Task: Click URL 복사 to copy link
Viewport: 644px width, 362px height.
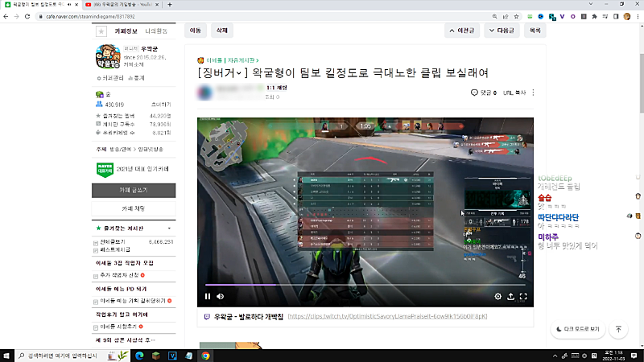Action: 514,93
